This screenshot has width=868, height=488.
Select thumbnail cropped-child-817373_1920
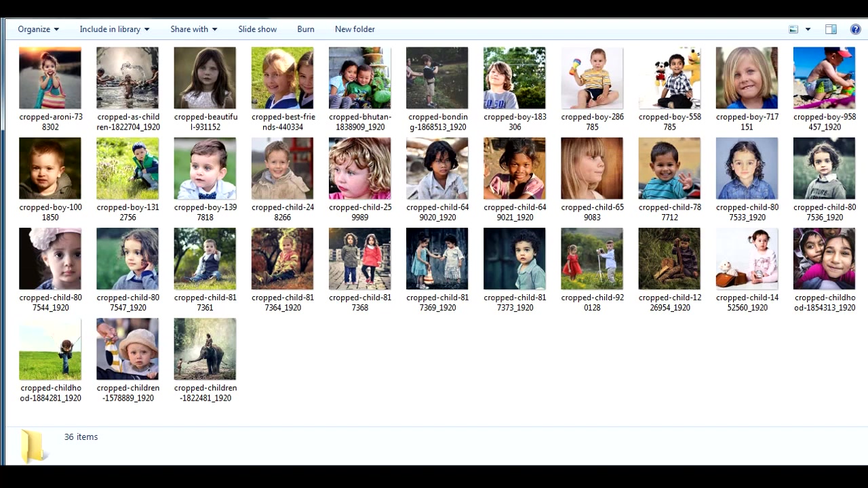515,258
